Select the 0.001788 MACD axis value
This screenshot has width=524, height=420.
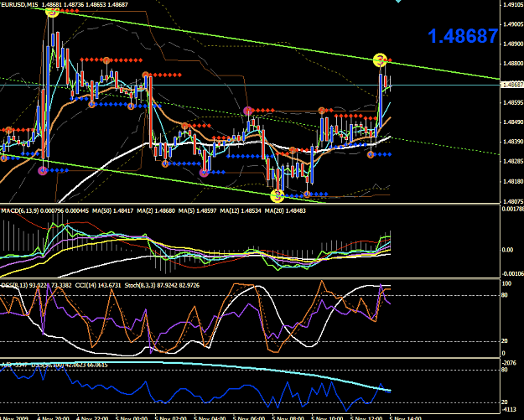(513, 210)
